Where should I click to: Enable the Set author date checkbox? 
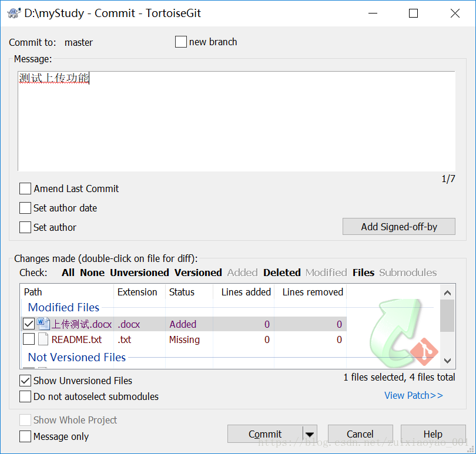25,208
